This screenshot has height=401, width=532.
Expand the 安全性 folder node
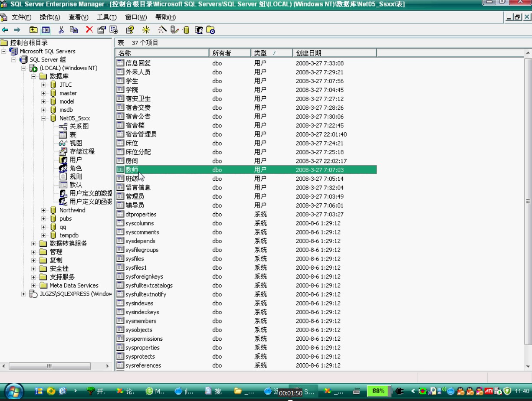(33, 269)
